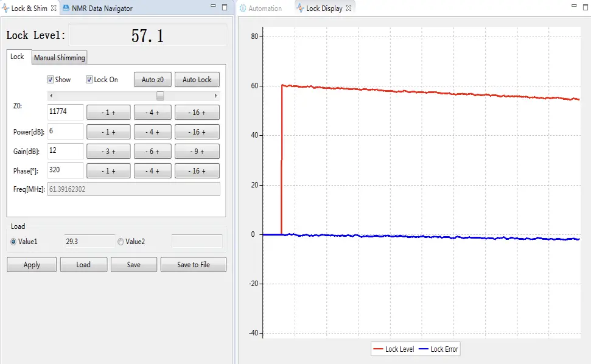Minimize the Lock Display panel
591x364 pixels.
573,6
